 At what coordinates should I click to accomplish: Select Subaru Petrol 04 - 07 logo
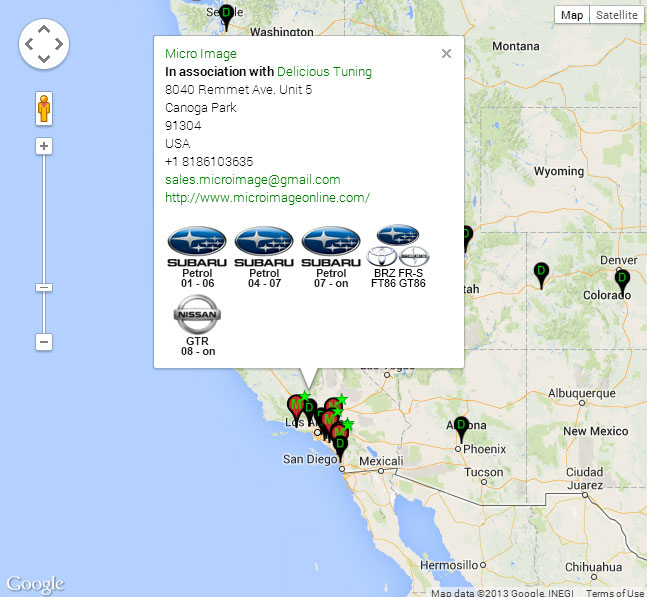[x=264, y=257]
